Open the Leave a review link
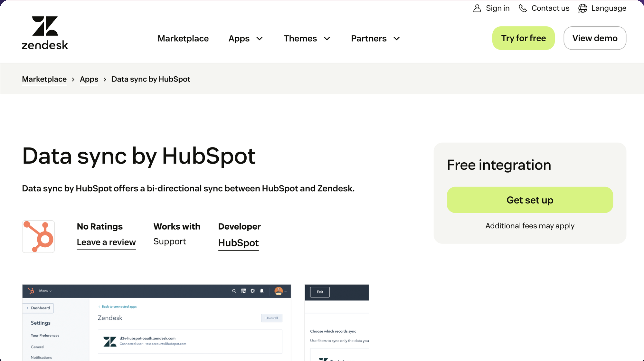The width and height of the screenshot is (644, 361). tap(106, 242)
